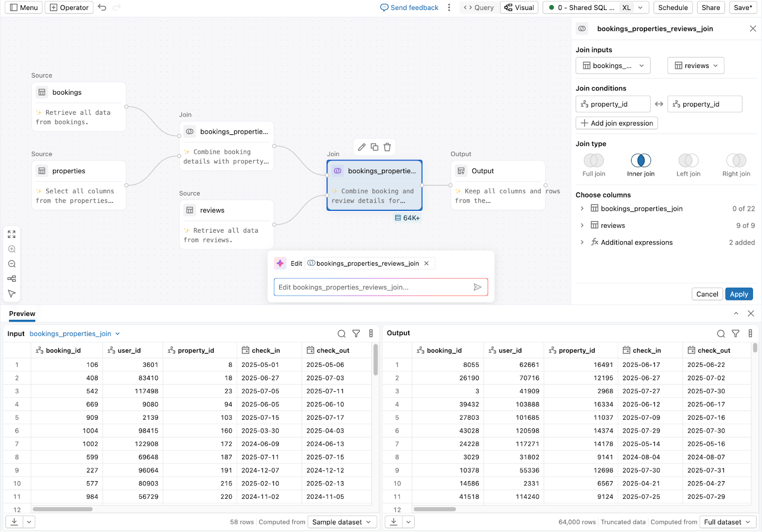762x532 pixels.
Task: Zoom out on the canvas
Action: point(11,264)
